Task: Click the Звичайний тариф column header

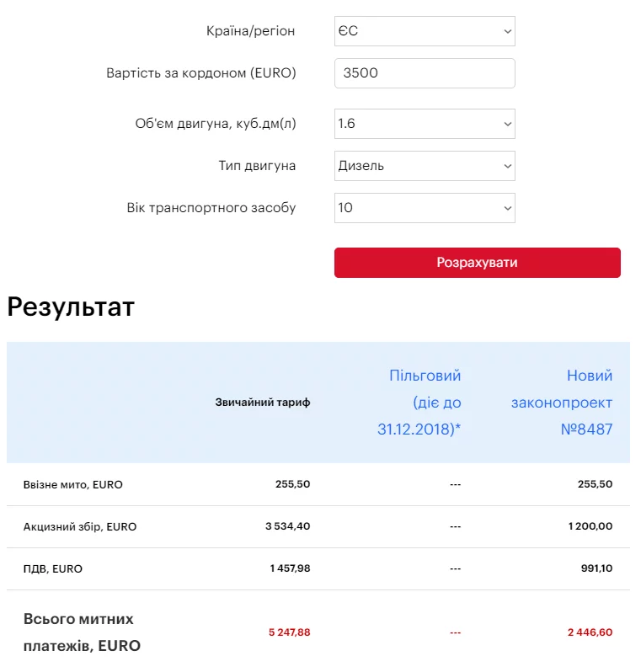Action: coord(263,403)
